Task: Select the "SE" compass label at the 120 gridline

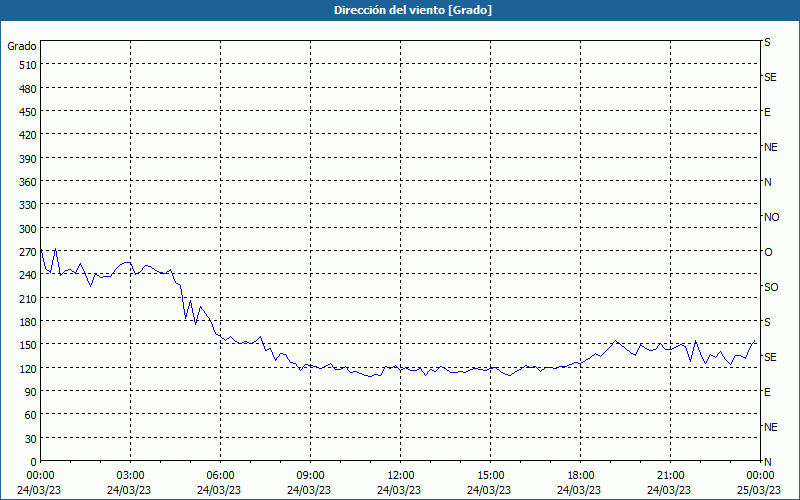Action: [770, 357]
